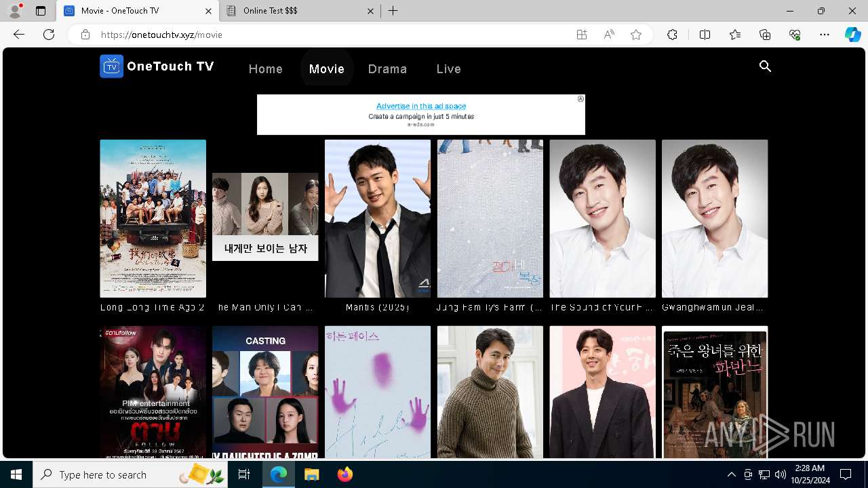Open the CASTING collage poster

click(x=265, y=392)
